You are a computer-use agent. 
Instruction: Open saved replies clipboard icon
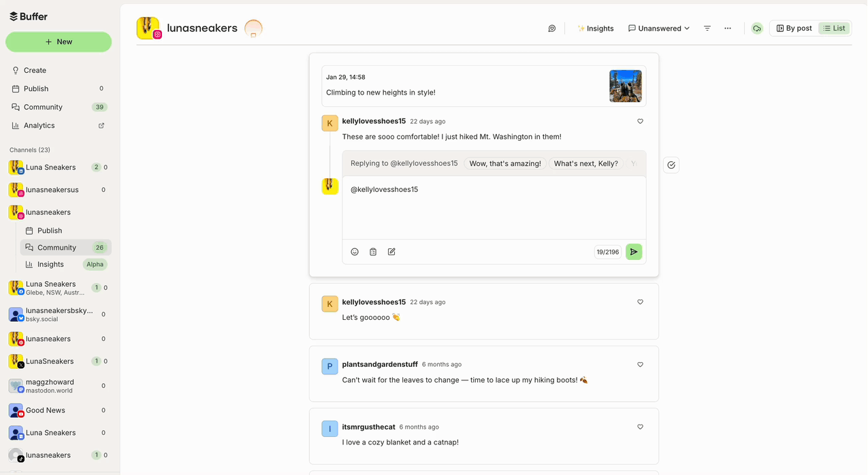[x=373, y=252]
